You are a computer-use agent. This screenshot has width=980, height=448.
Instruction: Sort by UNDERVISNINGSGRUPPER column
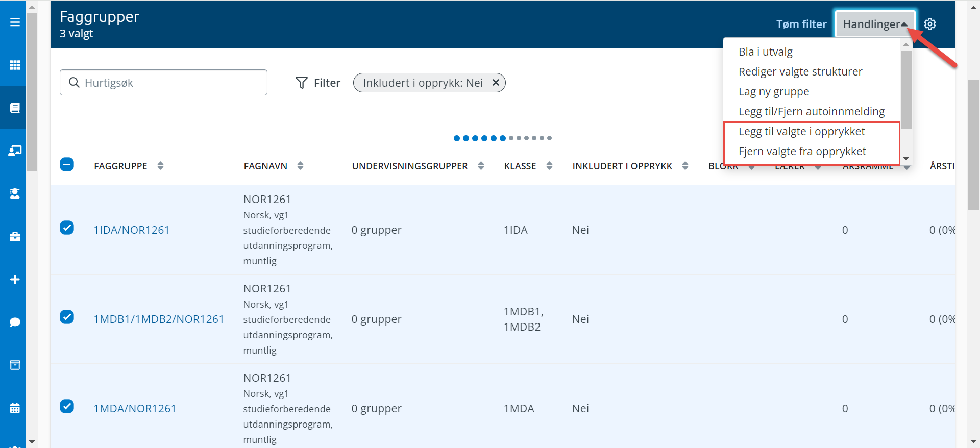coord(481,166)
